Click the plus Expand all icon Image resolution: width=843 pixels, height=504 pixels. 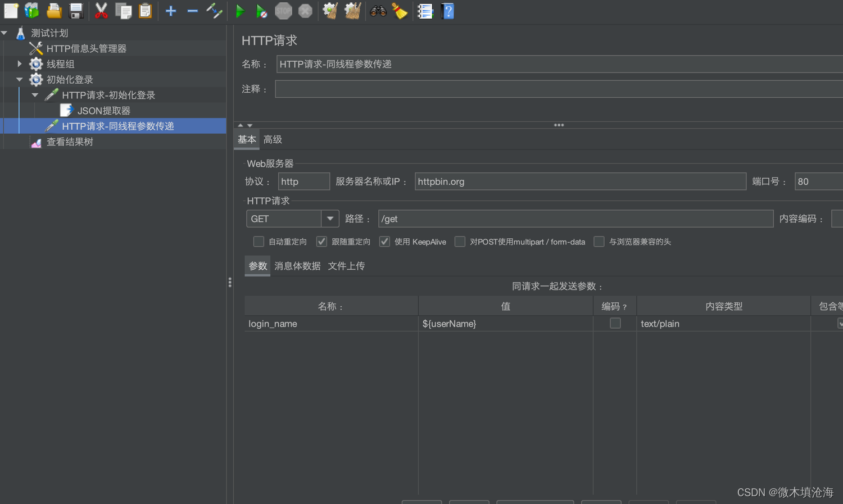[x=171, y=11]
